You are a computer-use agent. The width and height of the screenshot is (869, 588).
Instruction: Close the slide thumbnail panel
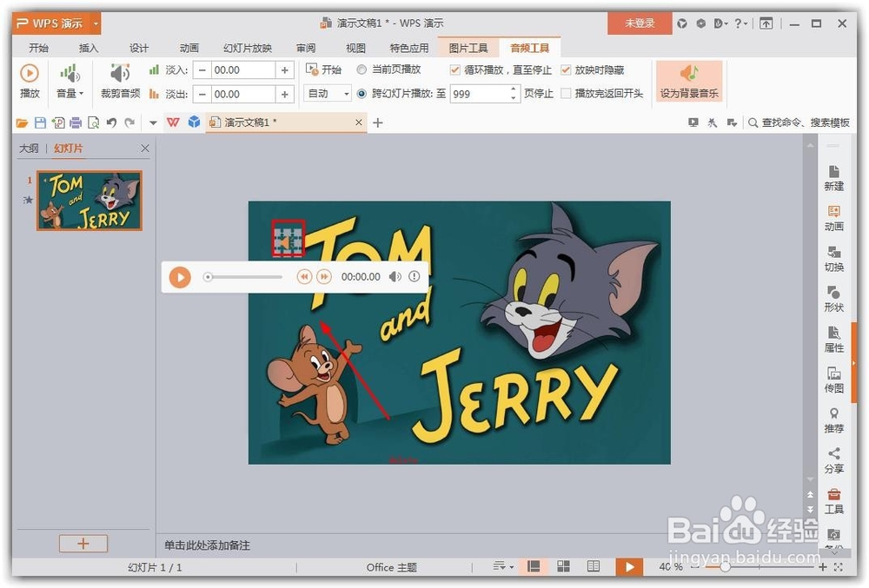[x=144, y=149]
